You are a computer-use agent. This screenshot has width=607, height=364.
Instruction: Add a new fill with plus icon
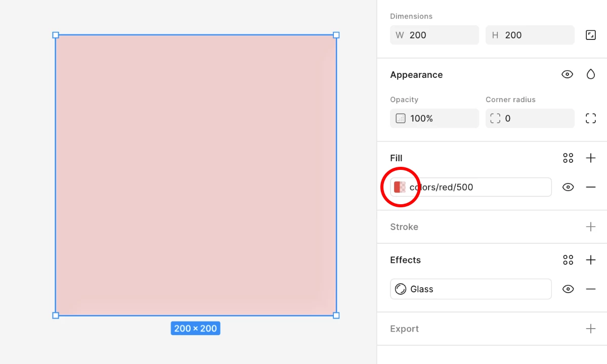[x=590, y=158]
